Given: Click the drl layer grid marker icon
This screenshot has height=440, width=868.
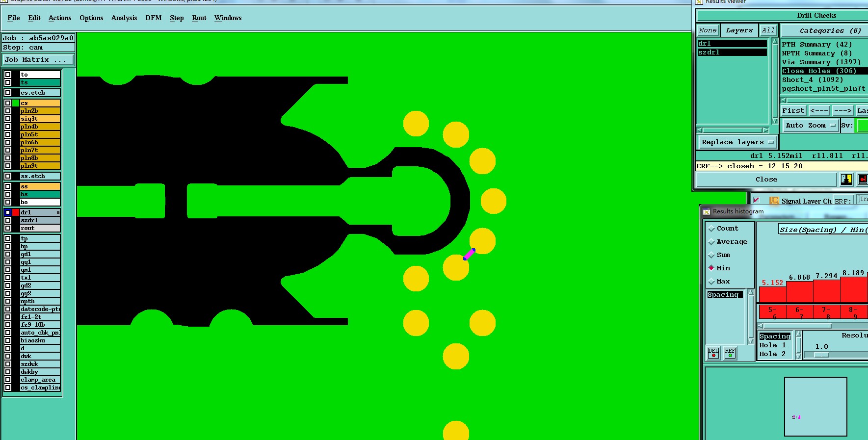Looking at the screenshot, I should 58,212.
